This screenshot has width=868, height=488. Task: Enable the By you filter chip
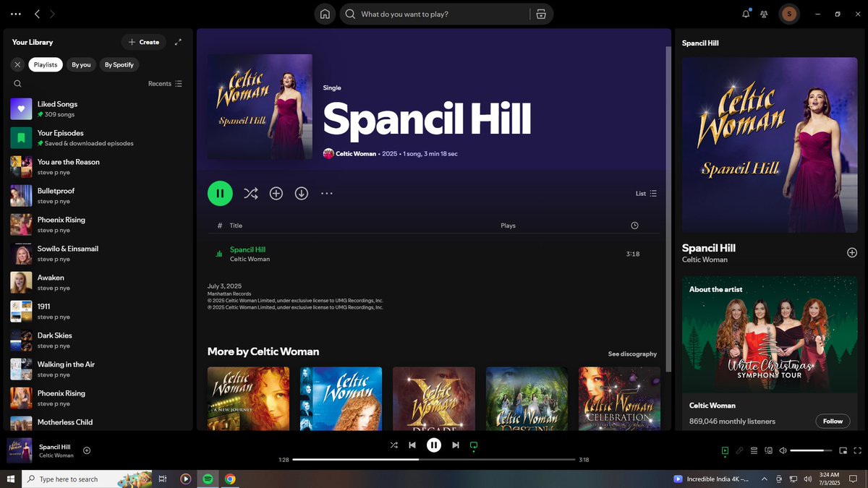pos(81,64)
